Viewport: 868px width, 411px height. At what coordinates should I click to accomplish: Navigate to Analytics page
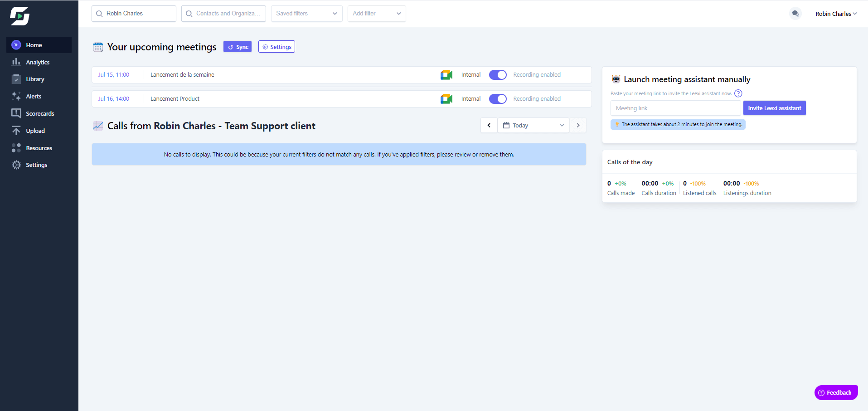pyautogui.click(x=38, y=62)
